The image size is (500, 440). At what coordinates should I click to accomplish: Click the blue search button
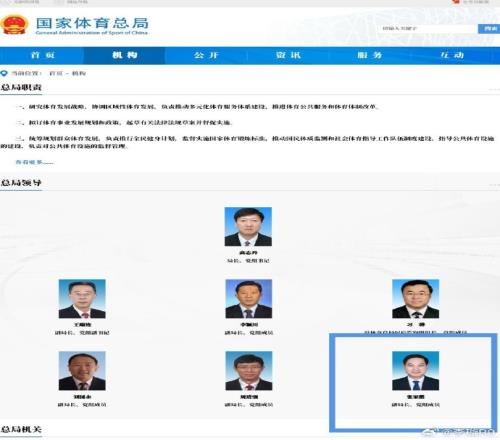click(489, 29)
